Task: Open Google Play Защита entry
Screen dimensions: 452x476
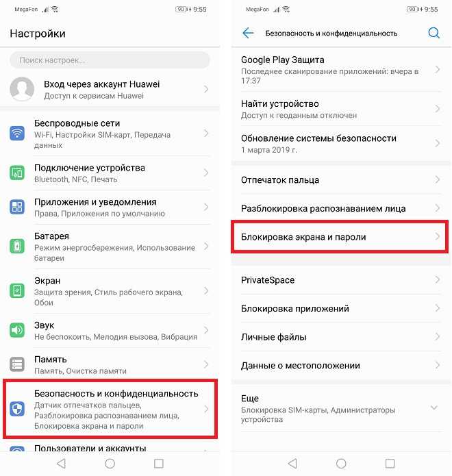Action: 341,70
